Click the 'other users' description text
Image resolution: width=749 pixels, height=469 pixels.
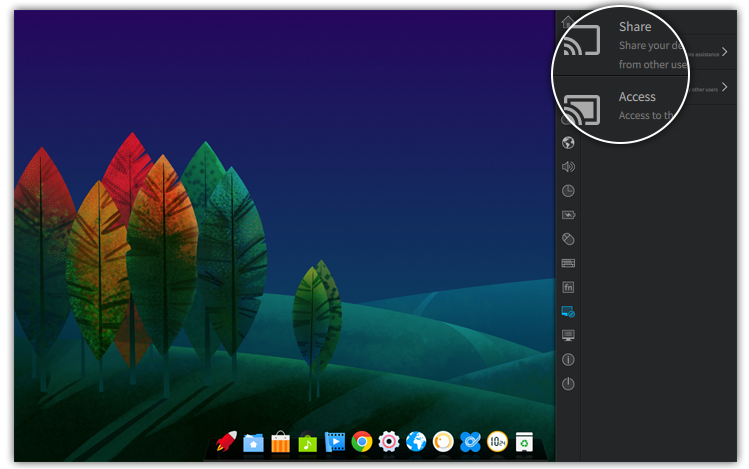[704, 90]
